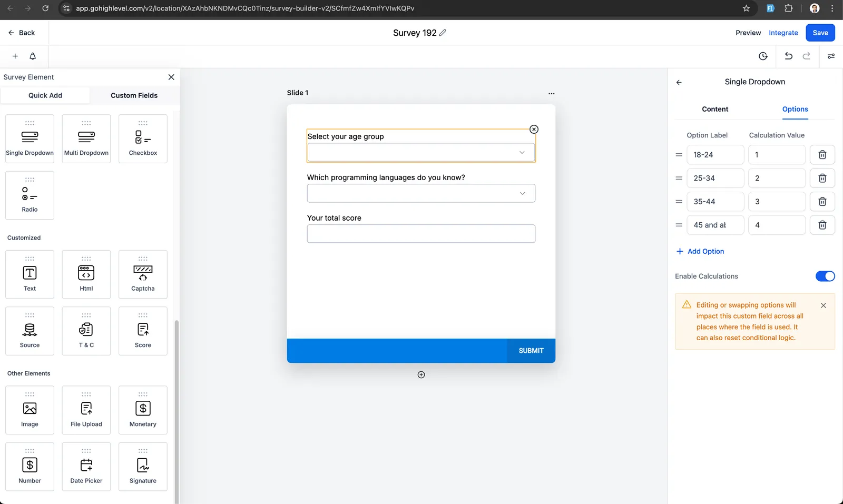Toggle Enable Calculations switch
This screenshot has height=504, width=843.
pos(825,276)
